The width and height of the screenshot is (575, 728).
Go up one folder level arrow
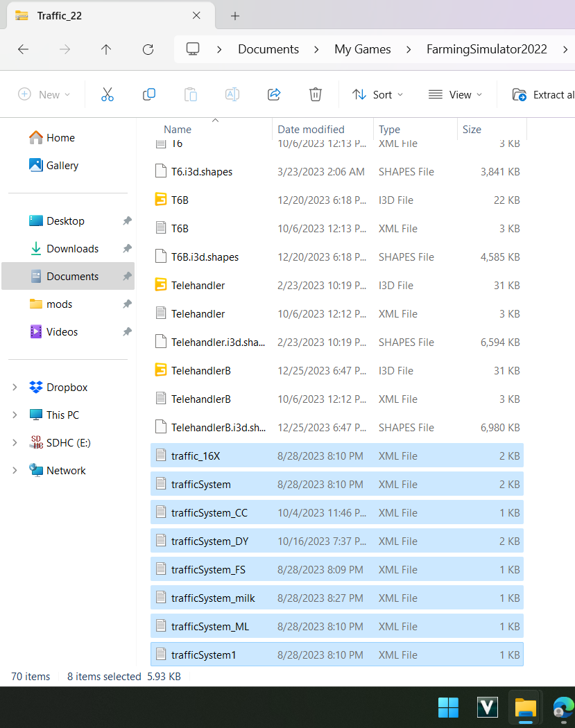106,49
